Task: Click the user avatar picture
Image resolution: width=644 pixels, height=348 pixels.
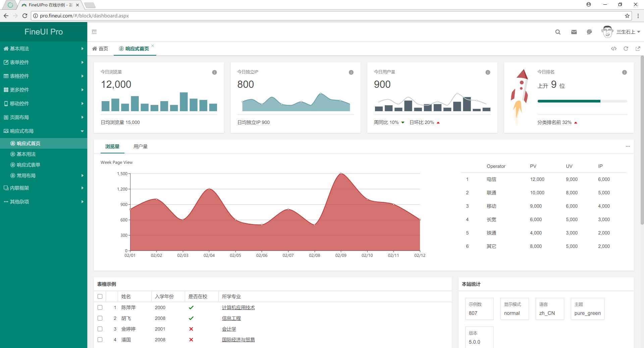Action: pos(607,32)
